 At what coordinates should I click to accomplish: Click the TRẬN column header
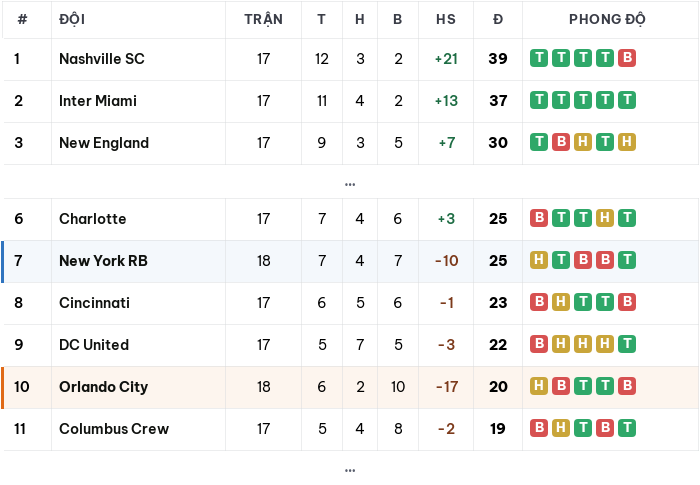pos(263,19)
